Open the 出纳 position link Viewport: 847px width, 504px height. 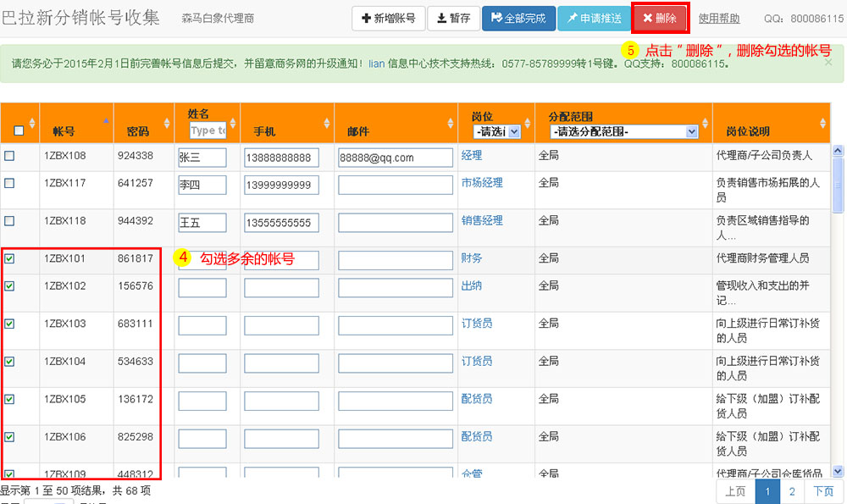coord(472,285)
